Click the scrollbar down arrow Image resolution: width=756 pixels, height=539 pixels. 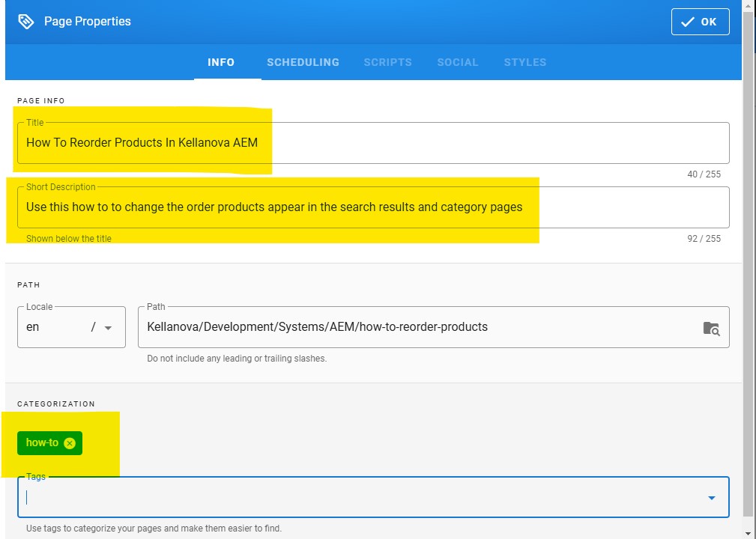pyautogui.click(x=749, y=533)
